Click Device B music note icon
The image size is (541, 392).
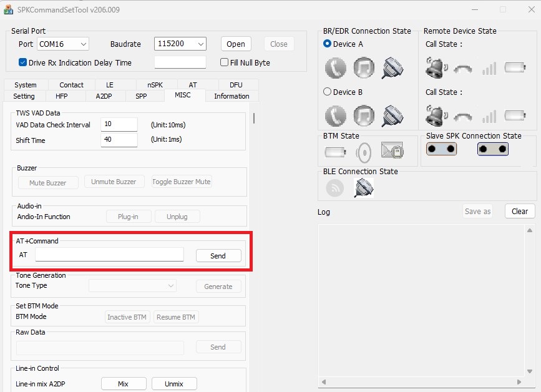pyautogui.click(x=364, y=115)
